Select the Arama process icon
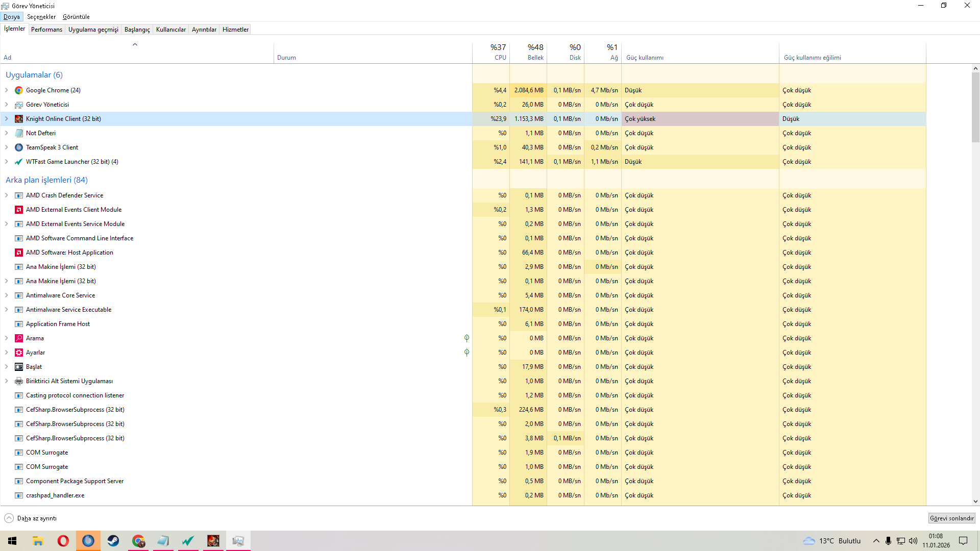 click(19, 338)
